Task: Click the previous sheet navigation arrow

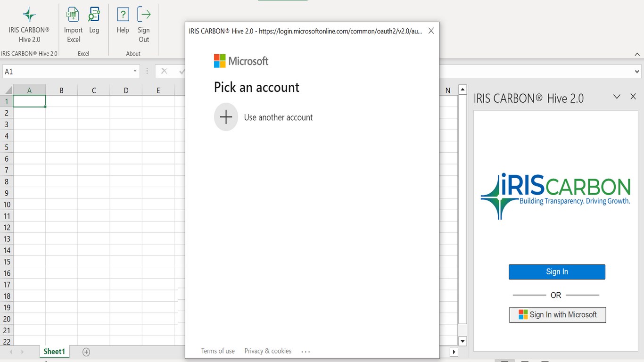Action: pos(10,352)
